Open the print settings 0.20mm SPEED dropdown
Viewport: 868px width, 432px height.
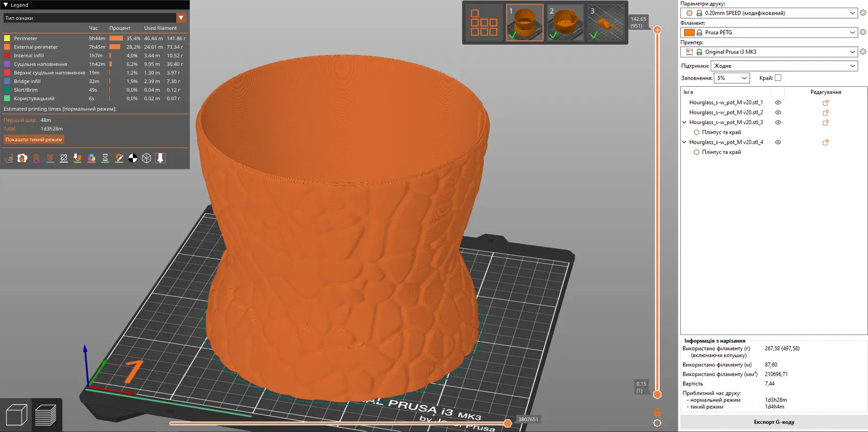pos(769,13)
